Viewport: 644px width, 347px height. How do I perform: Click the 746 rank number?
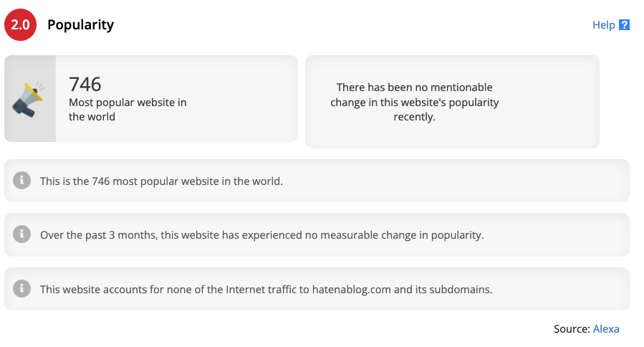tap(85, 85)
